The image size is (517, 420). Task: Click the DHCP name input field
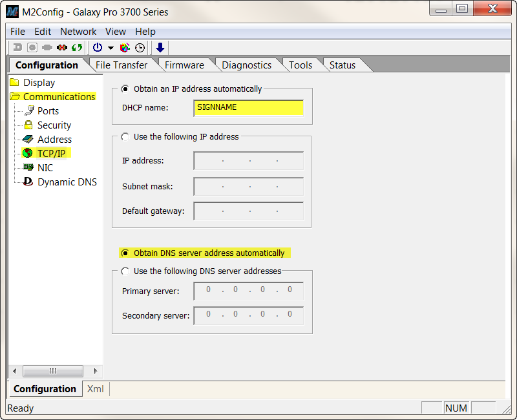click(248, 108)
